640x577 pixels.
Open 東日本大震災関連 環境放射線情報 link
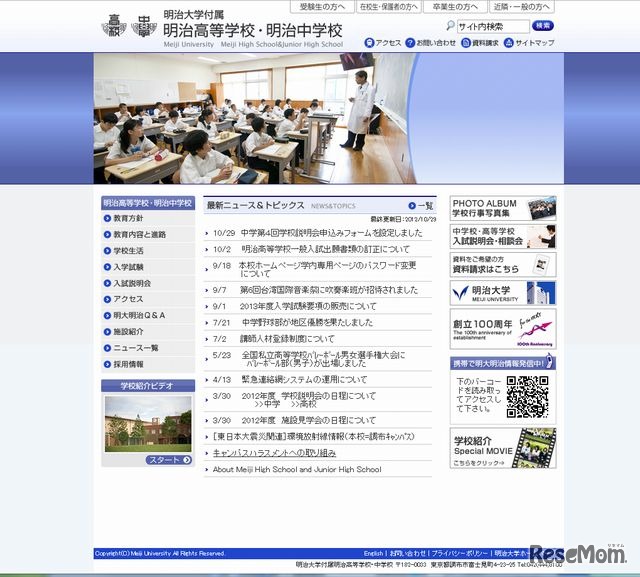point(313,437)
